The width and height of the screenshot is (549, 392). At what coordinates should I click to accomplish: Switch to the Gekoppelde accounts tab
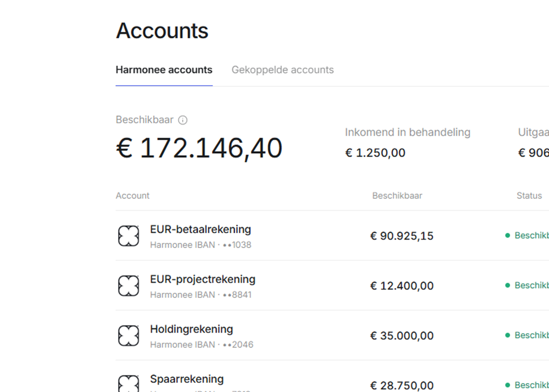click(282, 70)
